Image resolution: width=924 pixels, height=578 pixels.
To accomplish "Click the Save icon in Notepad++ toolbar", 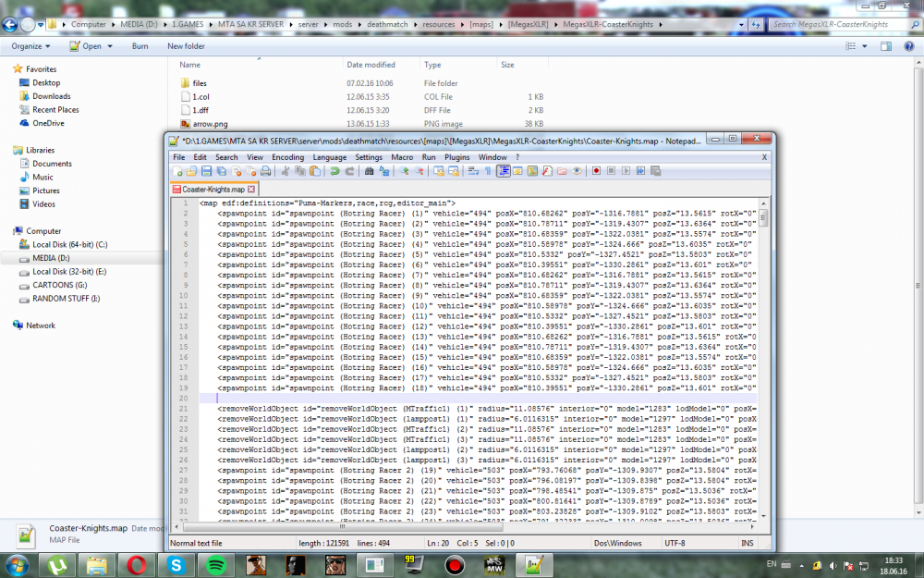I will (x=207, y=171).
